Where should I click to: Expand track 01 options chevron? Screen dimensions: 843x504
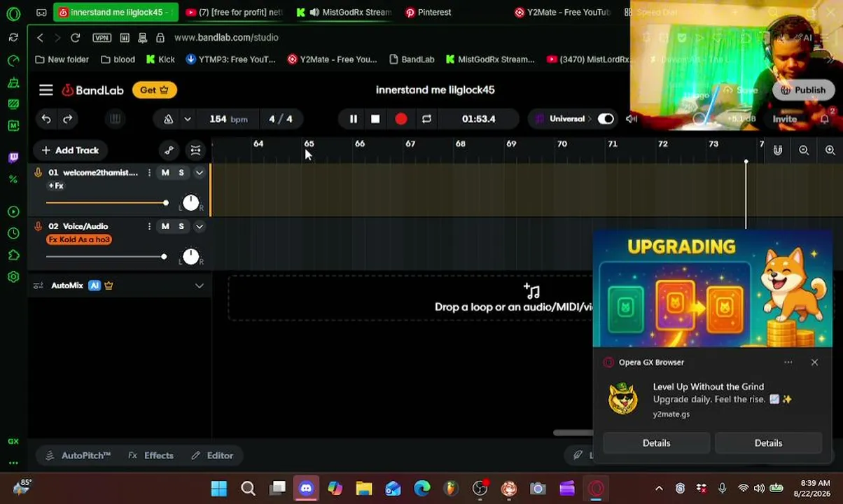(x=199, y=173)
